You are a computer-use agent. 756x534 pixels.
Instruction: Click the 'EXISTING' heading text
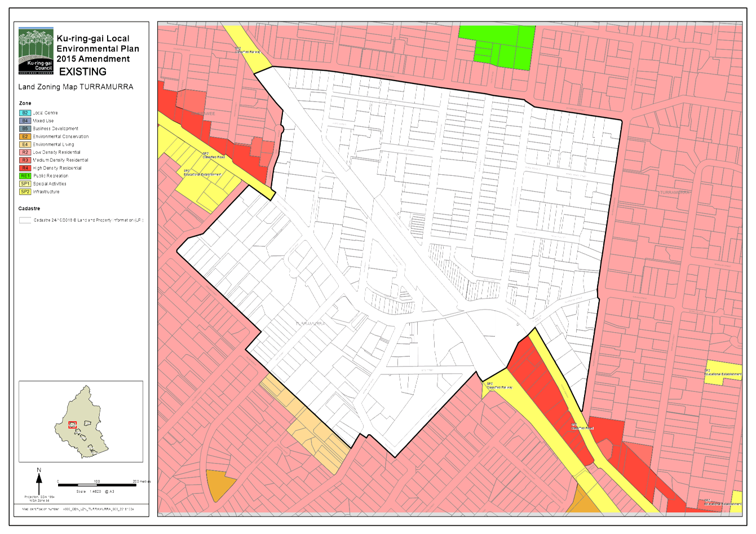[x=82, y=72]
